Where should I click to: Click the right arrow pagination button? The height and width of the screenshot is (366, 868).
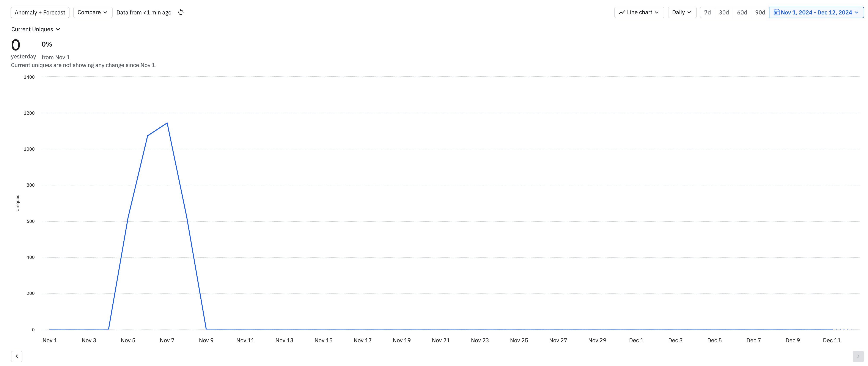(x=858, y=356)
